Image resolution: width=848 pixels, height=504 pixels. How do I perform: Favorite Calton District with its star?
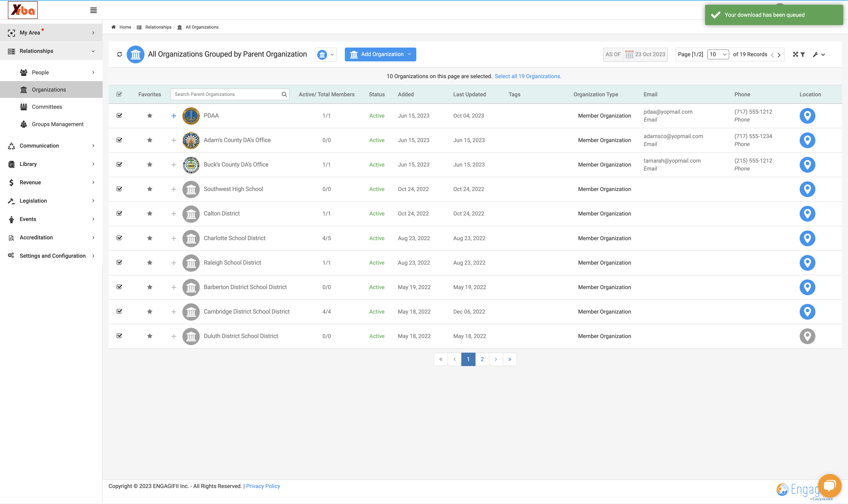[150, 214]
